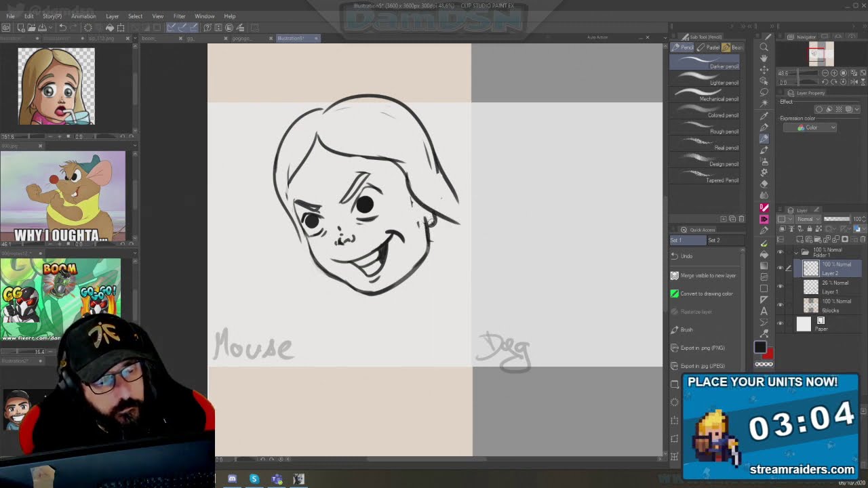Open the Filter menu
The width and height of the screenshot is (868, 488).
tap(179, 16)
